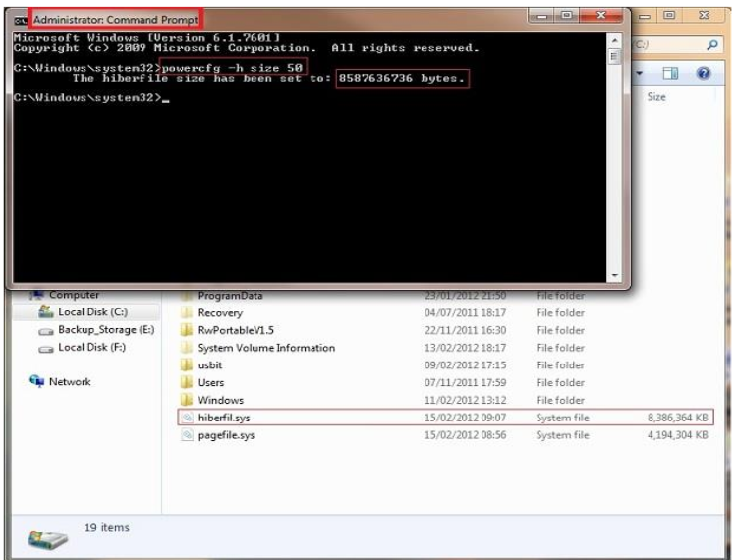Click the hiberfil.sys file icon

187,418
